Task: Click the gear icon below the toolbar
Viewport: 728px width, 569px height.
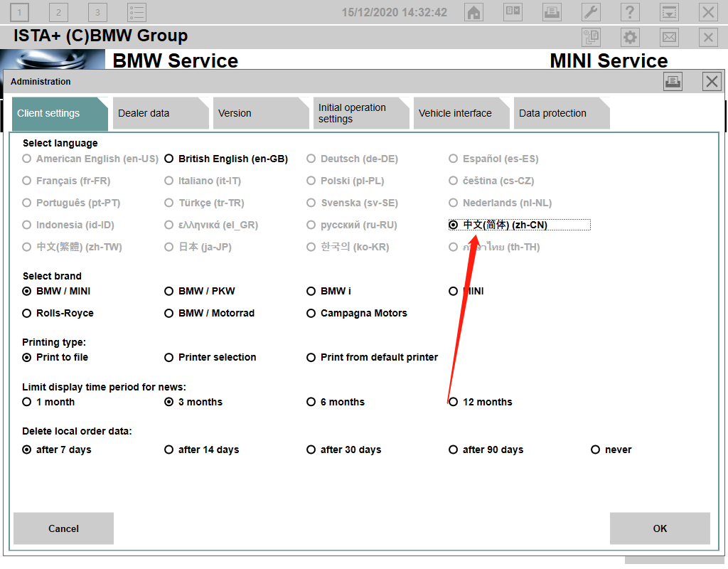Action: pyautogui.click(x=630, y=38)
